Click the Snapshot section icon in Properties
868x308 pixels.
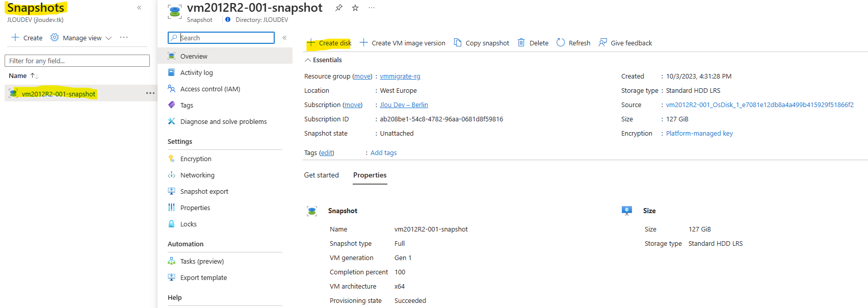[312, 211]
